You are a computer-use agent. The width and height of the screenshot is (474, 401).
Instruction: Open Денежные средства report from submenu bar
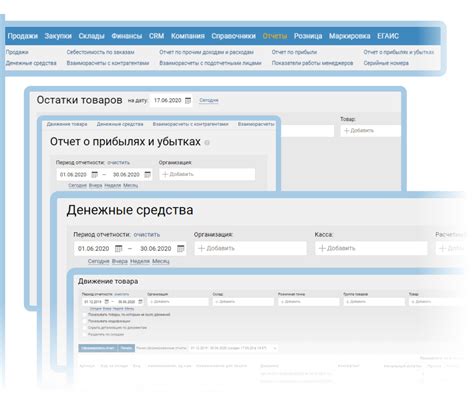31,63
